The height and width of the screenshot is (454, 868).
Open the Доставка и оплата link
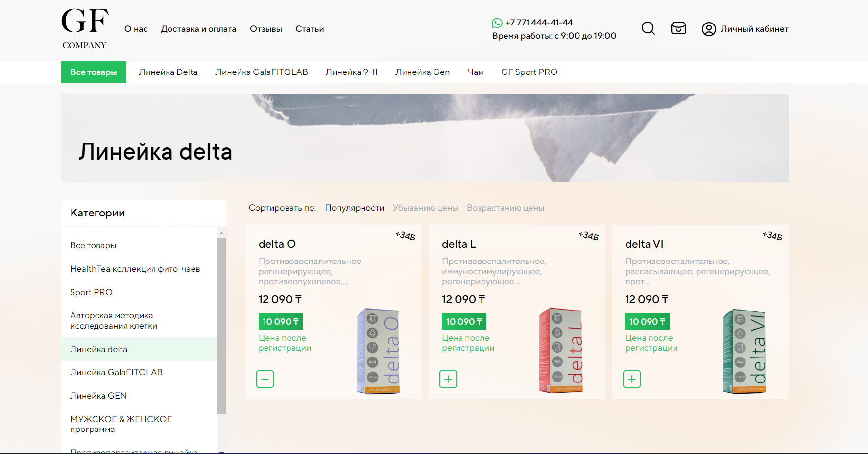point(198,29)
